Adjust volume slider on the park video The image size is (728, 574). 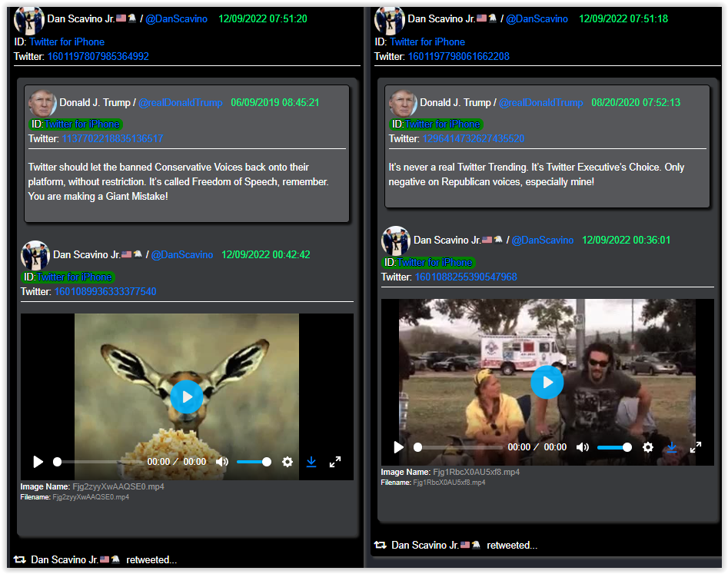click(614, 447)
